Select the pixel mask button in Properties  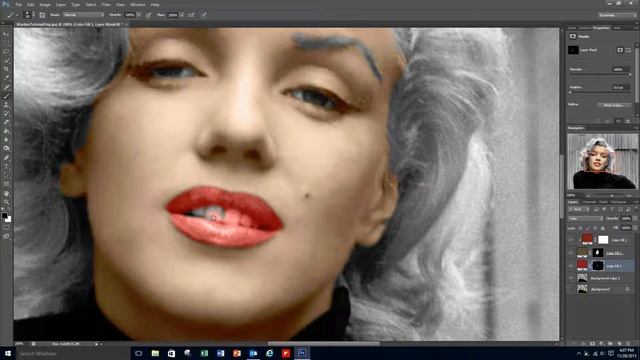620,50
